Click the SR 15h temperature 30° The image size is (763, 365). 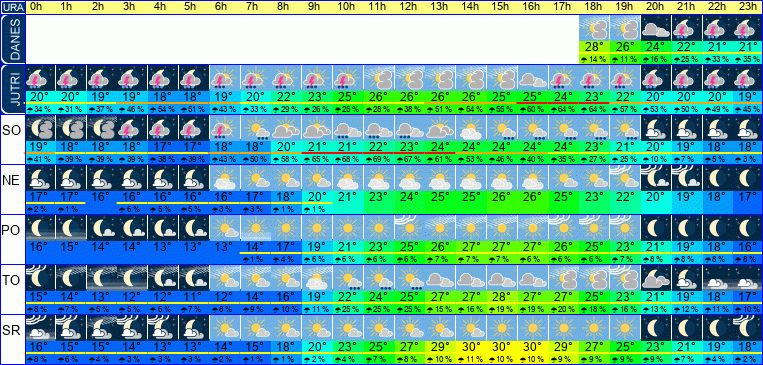point(501,346)
